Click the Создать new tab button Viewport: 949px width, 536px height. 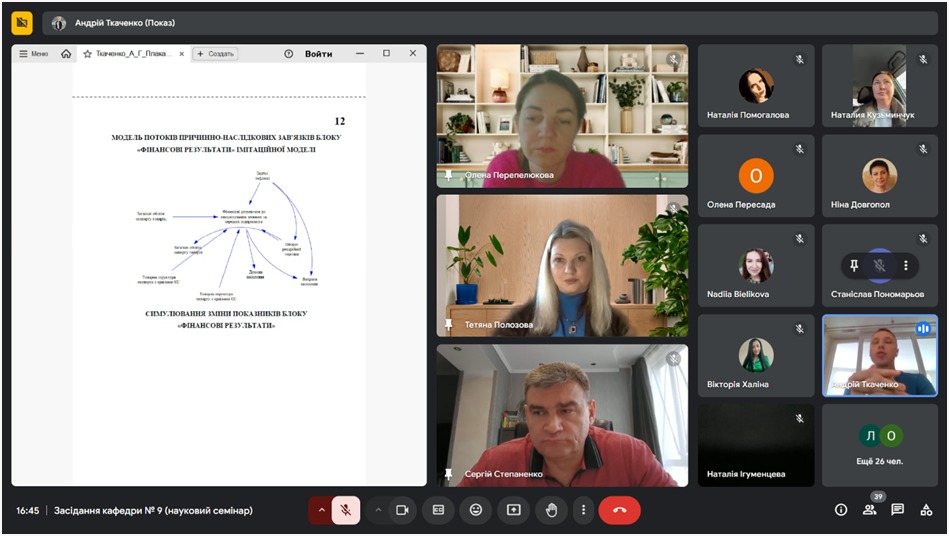(215, 54)
